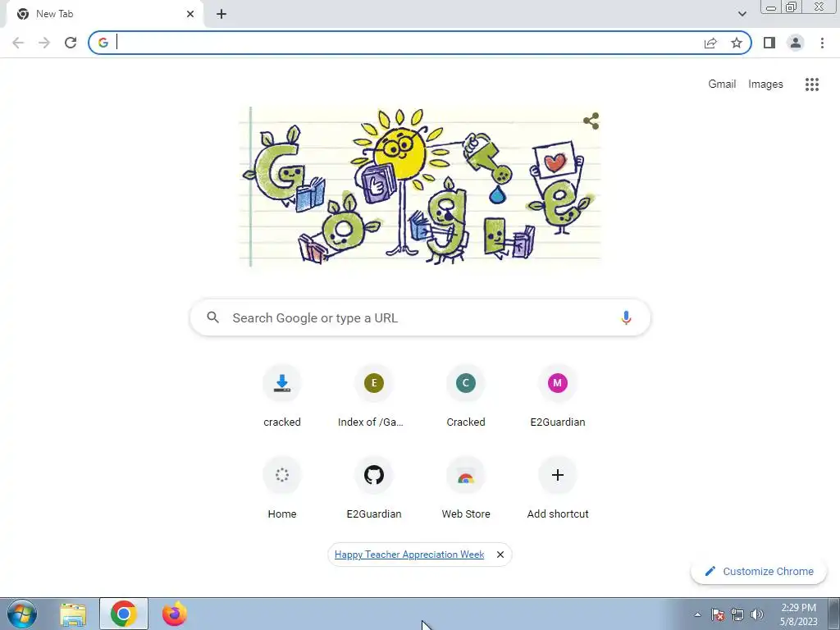Open Windows Explorer from the taskbar
The image size is (840, 630).
point(73,614)
